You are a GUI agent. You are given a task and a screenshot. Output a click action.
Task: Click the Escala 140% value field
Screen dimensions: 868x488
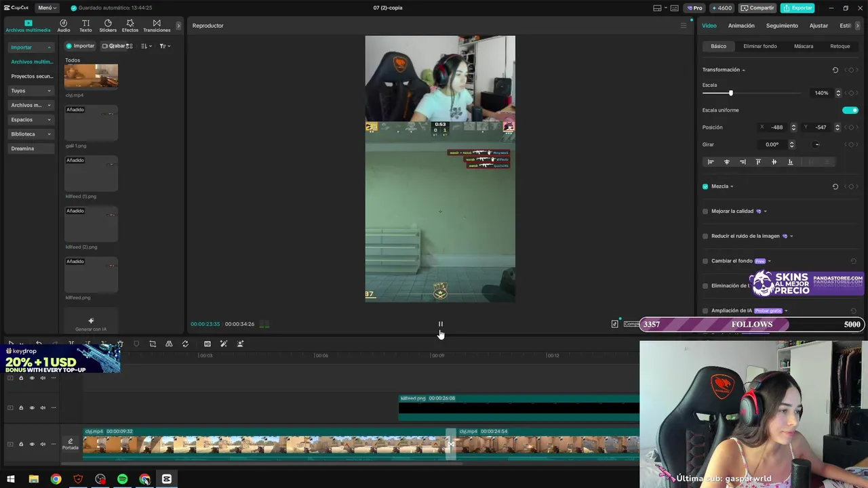point(822,93)
